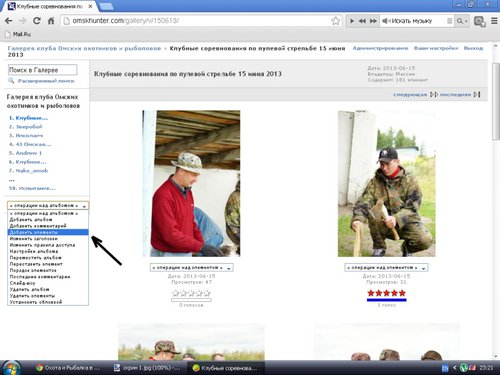This screenshot has height=375, width=500.
Task: Choose 'Порядок элементов' option
Action: click(48, 270)
